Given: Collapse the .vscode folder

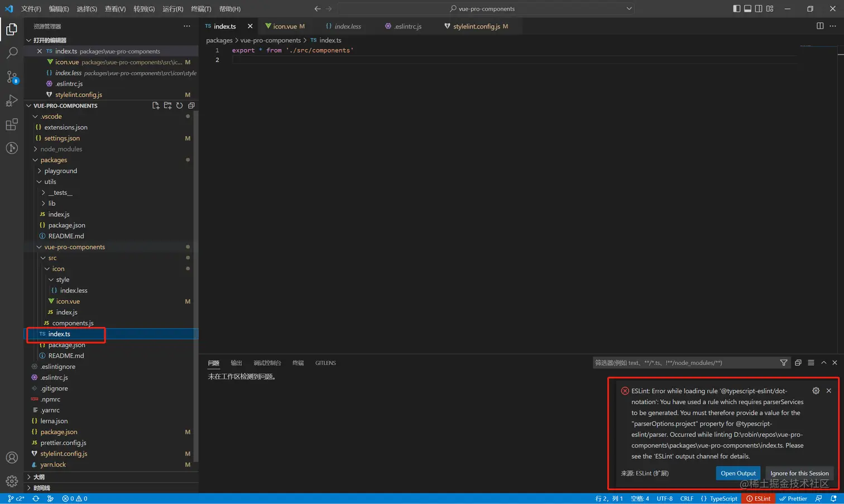Looking at the screenshot, I should tap(51, 117).
